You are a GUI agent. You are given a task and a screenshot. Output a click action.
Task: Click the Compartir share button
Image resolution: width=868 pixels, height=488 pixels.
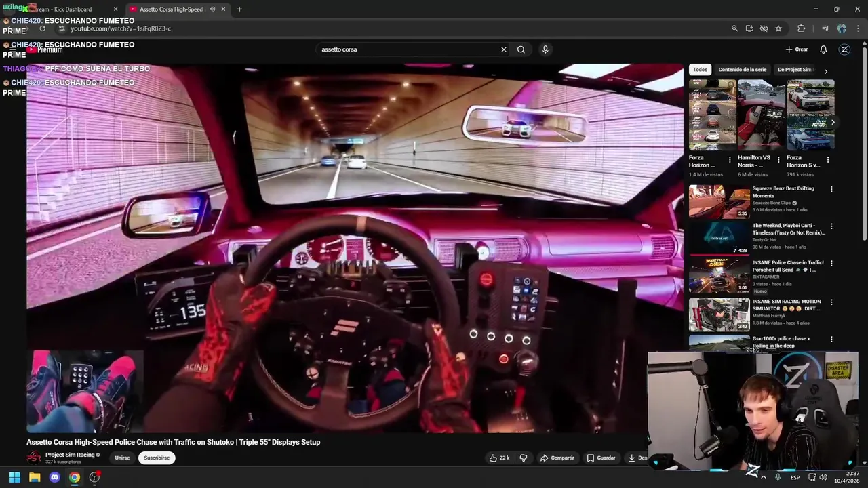coord(557,457)
